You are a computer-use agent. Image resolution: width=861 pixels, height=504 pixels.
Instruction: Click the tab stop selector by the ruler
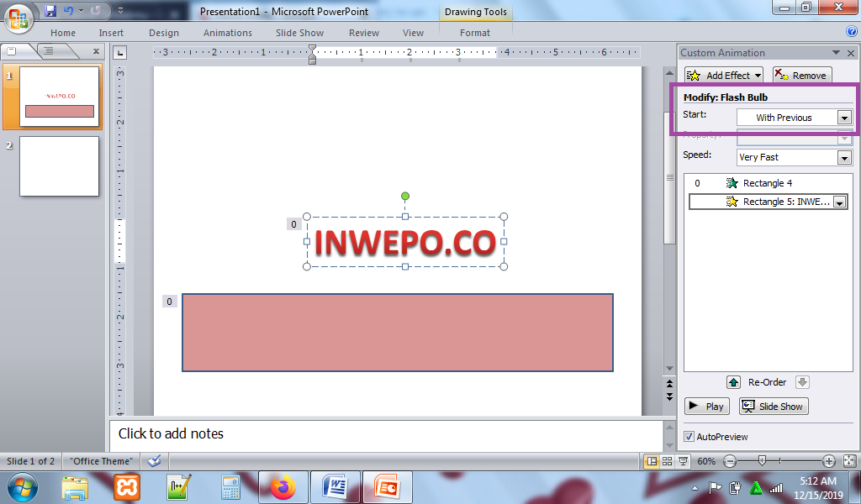pos(119,53)
